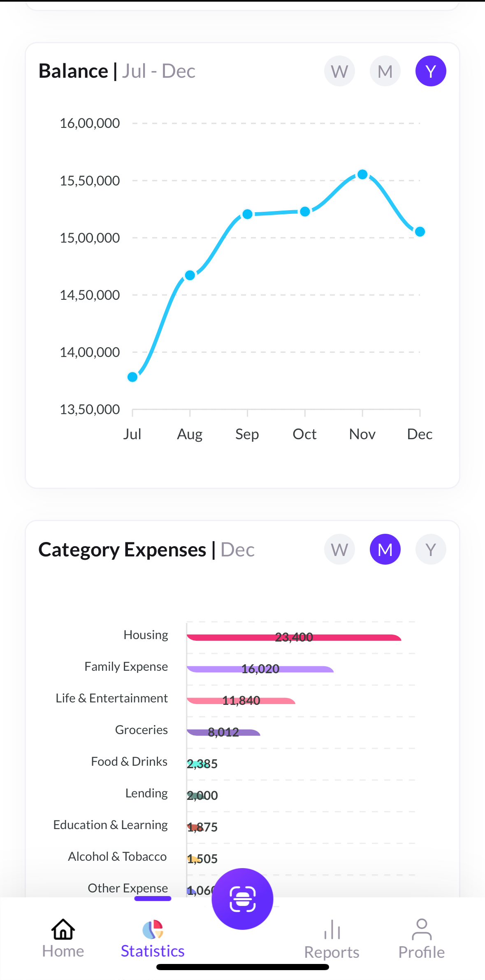The image size is (485, 980).
Task: Open the Reports bar chart icon
Action: pos(332,930)
